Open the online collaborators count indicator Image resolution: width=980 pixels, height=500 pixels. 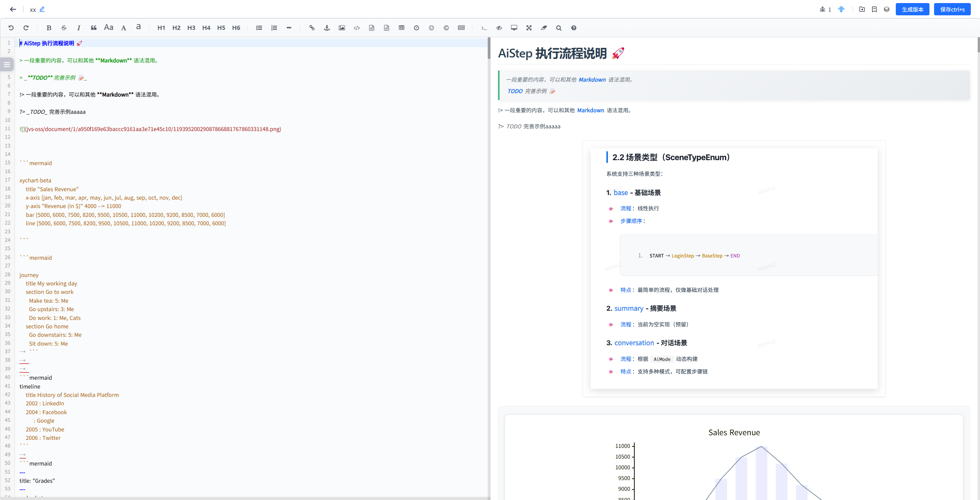(825, 9)
